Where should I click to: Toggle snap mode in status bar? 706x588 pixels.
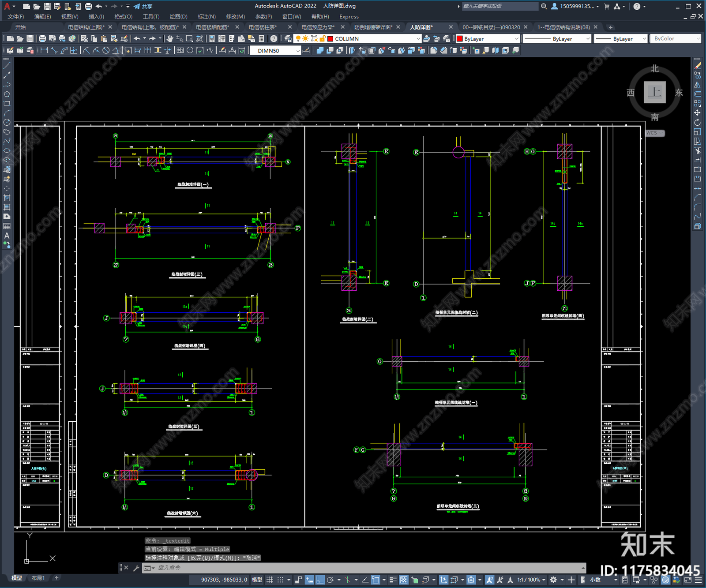280,580
